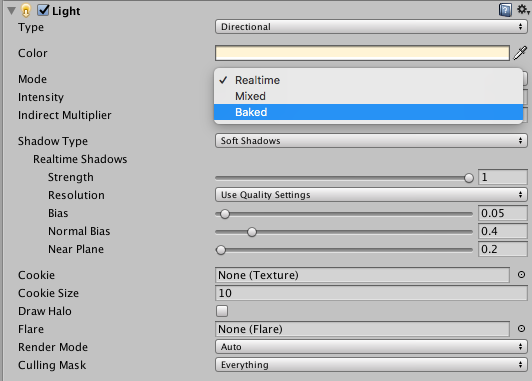Open the Type dropdown showing Directional
Viewport: 532px width, 381px height.
371,26
